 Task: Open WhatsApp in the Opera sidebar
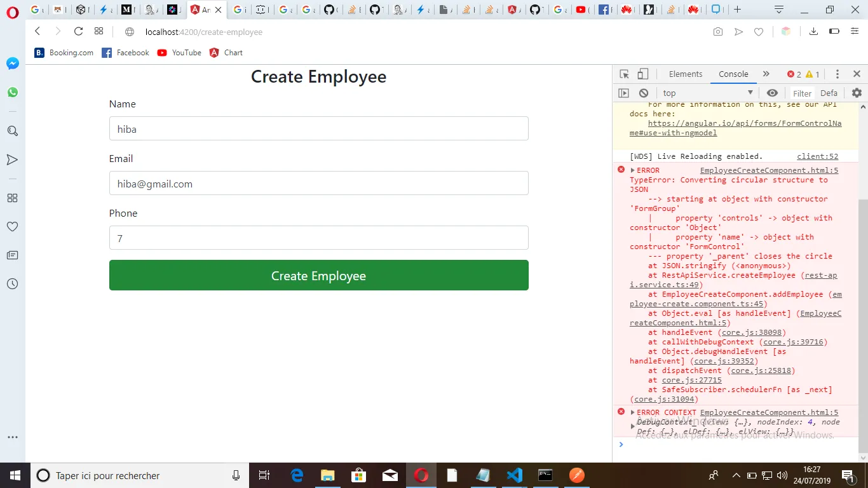(13, 92)
